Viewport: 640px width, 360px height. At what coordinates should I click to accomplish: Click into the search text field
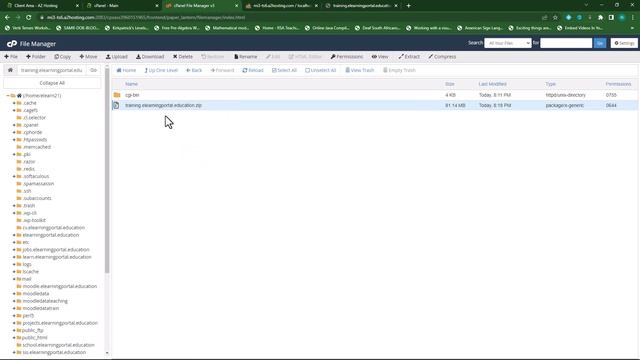click(x=566, y=43)
